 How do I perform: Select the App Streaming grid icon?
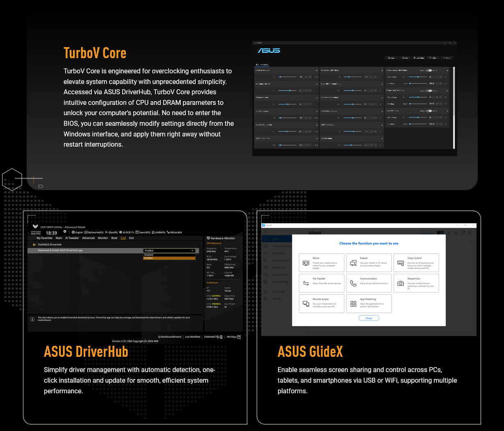click(x=353, y=304)
